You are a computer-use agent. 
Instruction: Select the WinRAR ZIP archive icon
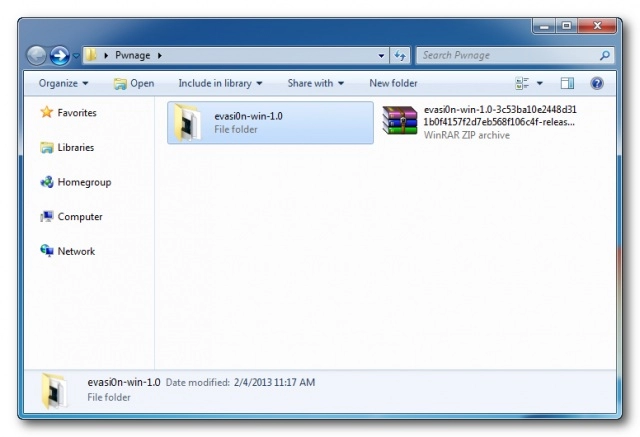[400, 120]
